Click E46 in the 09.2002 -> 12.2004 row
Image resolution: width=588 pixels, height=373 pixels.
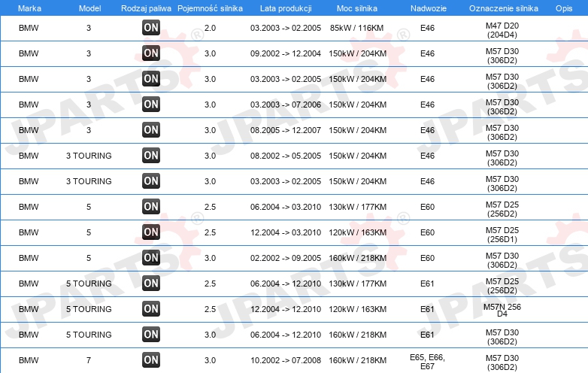pyautogui.click(x=427, y=53)
